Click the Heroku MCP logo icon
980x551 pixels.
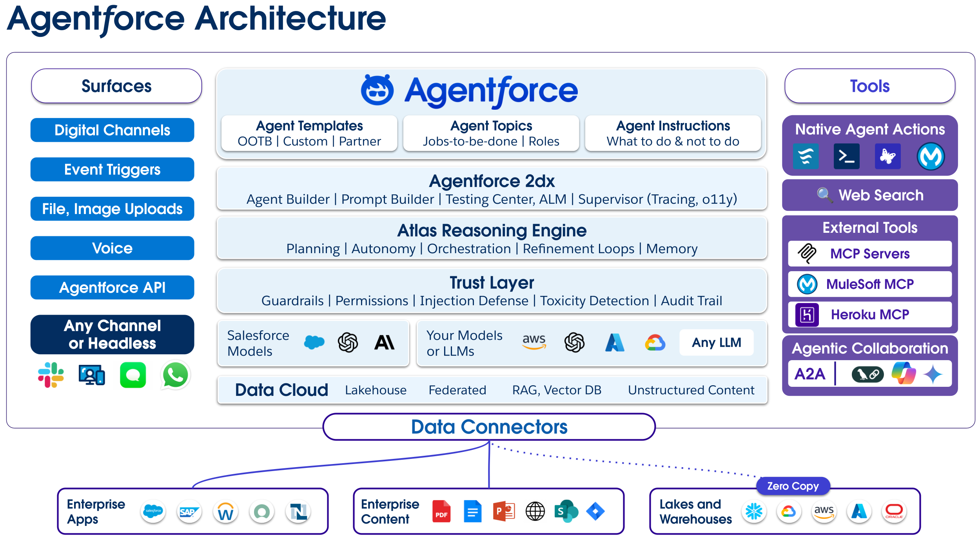coord(807,314)
